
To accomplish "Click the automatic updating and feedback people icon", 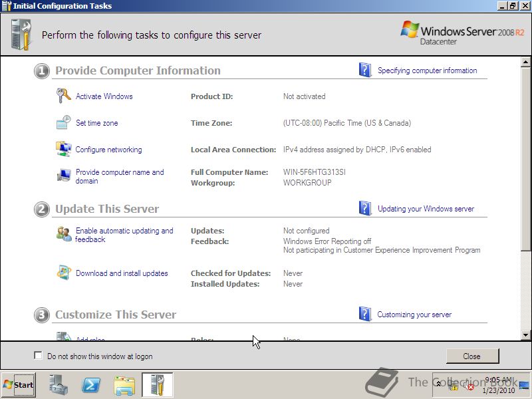I will coord(63,234).
